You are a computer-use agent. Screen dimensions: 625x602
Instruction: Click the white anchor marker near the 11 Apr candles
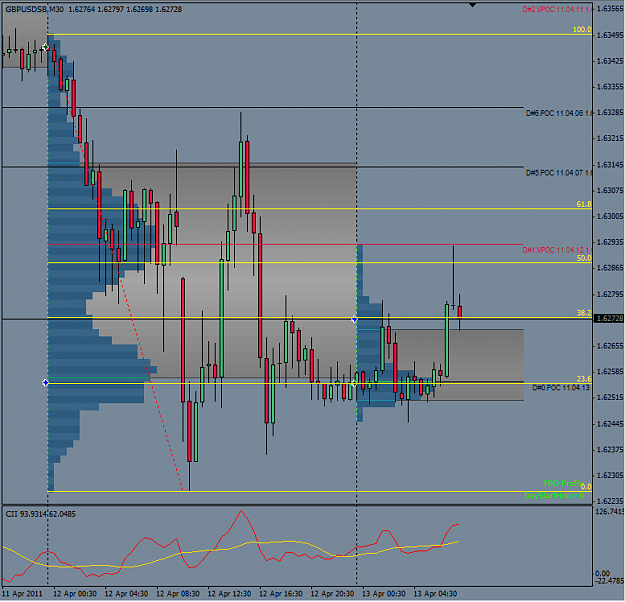click(x=45, y=48)
